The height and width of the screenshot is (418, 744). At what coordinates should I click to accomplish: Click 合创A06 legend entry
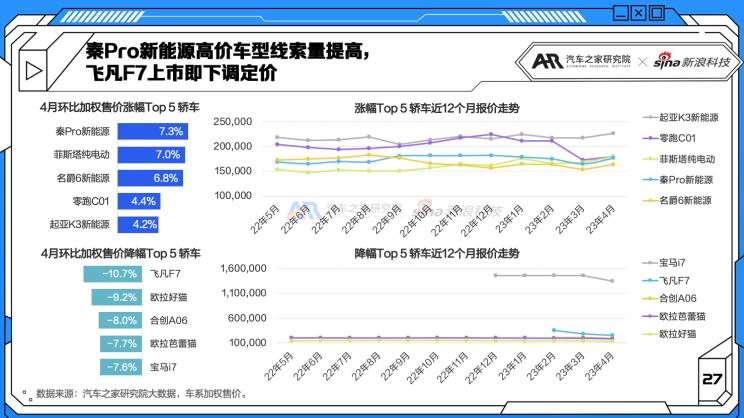670,298
